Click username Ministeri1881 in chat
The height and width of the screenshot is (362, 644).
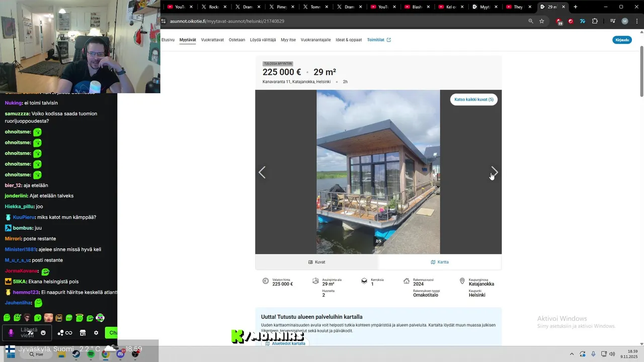pyautogui.click(x=20, y=249)
